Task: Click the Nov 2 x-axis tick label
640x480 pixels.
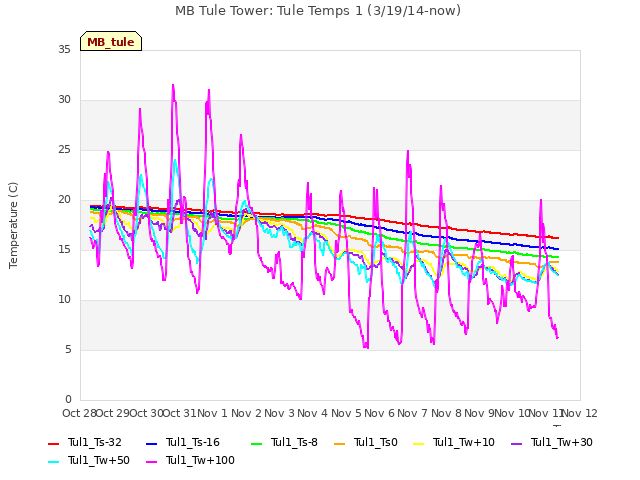Action: (246, 413)
